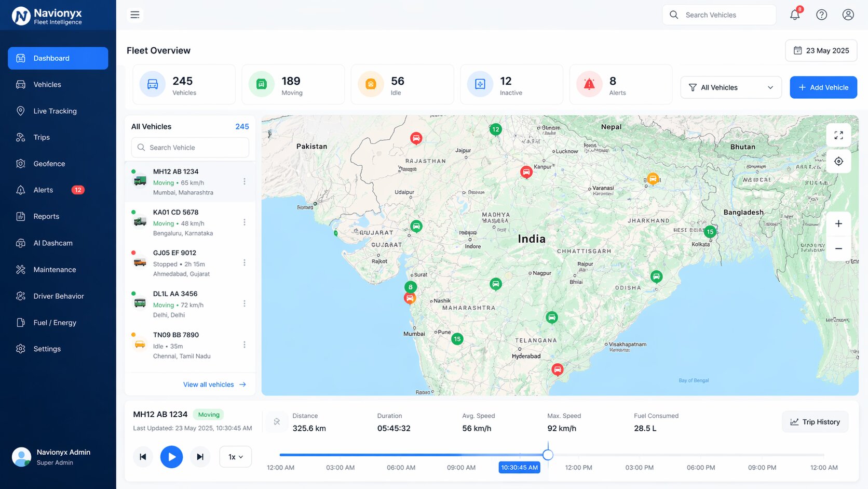Viewport: 868px width, 489px height.
Task: Open Trip History for MH12 AB 1234
Action: (x=815, y=421)
